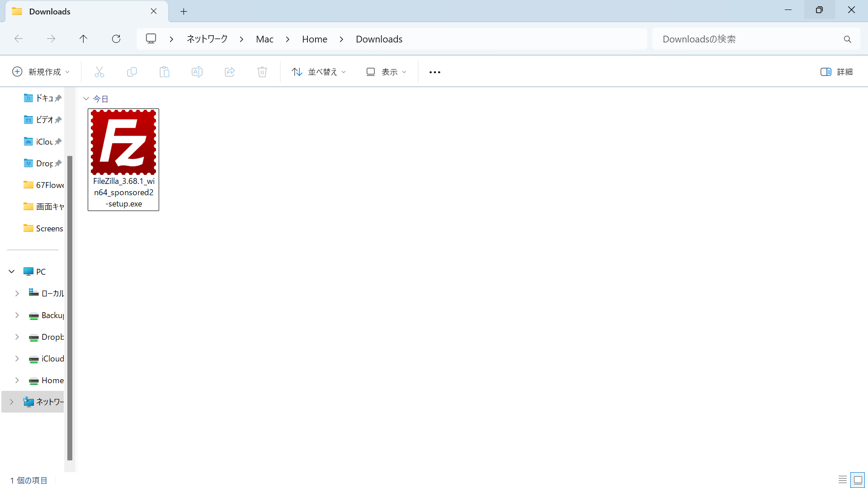Click the Refresh icon in navigation bar
The image size is (868, 488).
point(116,39)
